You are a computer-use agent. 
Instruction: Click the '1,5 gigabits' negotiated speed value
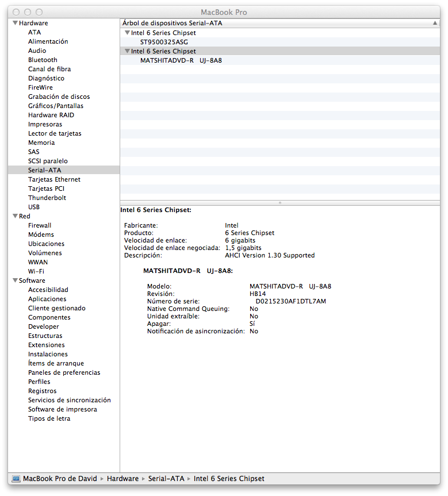pyautogui.click(x=243, y=248)
